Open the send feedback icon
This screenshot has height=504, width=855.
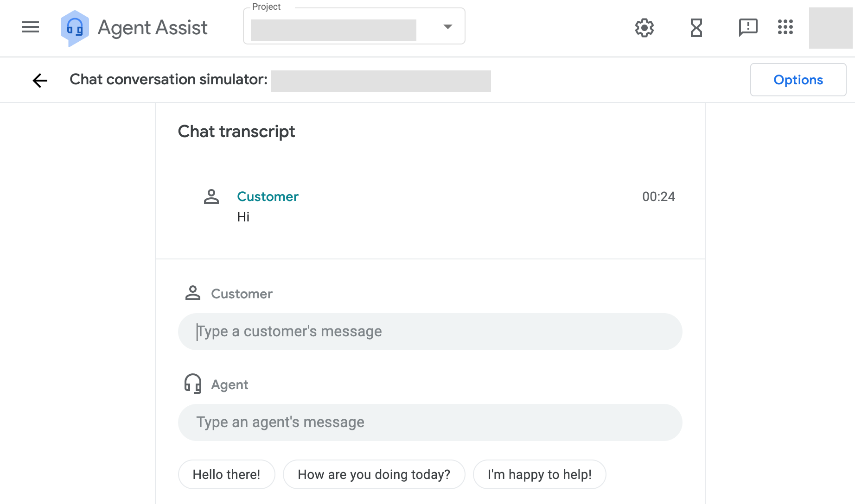point(748,27)
